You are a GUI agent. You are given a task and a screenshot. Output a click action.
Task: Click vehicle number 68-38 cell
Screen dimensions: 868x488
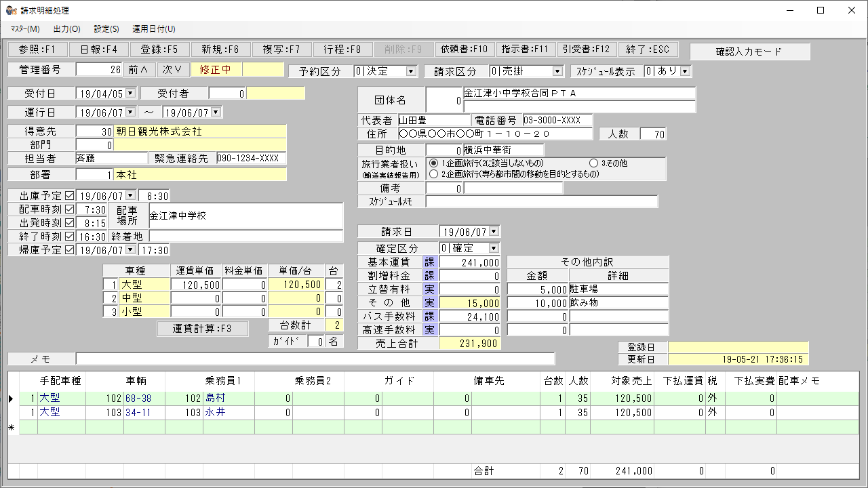(144, 399)
